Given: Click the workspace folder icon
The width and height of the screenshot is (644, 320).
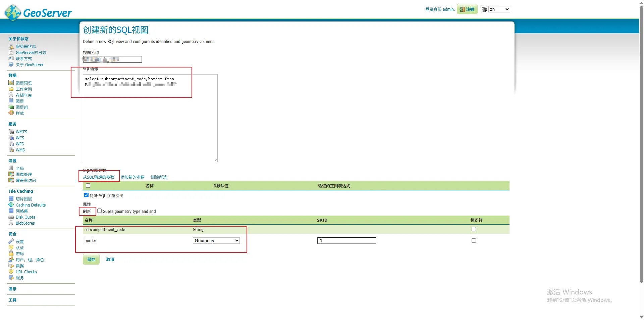Looking at the screenshot, I should [x=11, y=89].
